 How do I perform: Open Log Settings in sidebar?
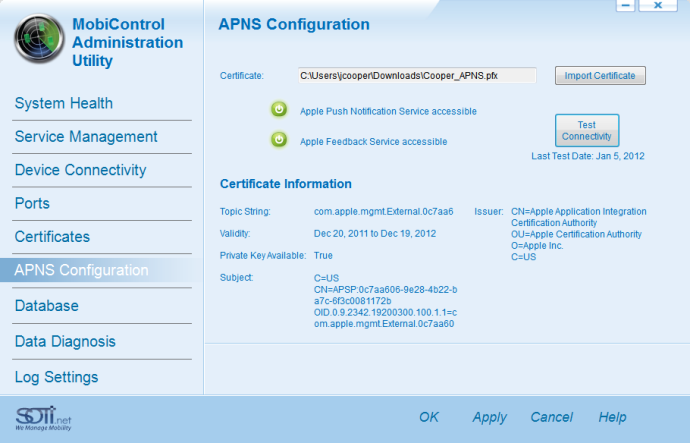pyautogui.click(x=56, y=377)
